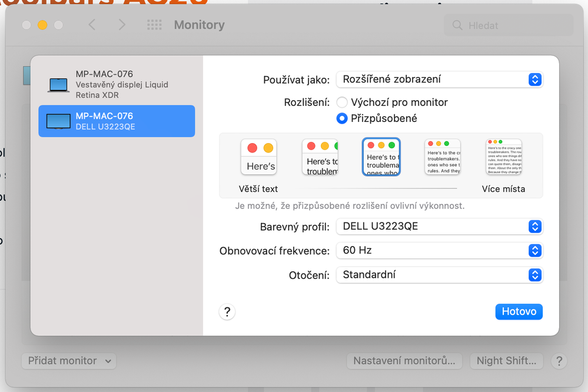Open the help question mark in the dialog
The height and width of the screenshot is (392, 588).
[x=227, y=311]
